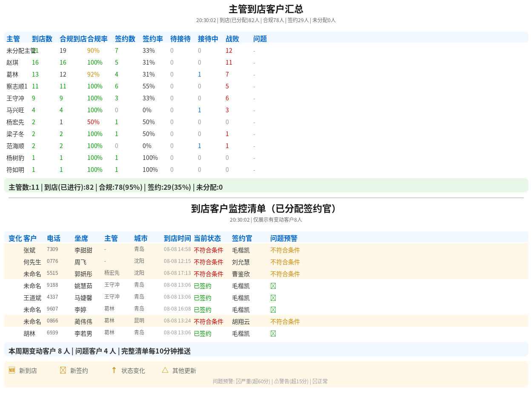
Task: Click the 坐席 column header
Action: tap(81, 238)
